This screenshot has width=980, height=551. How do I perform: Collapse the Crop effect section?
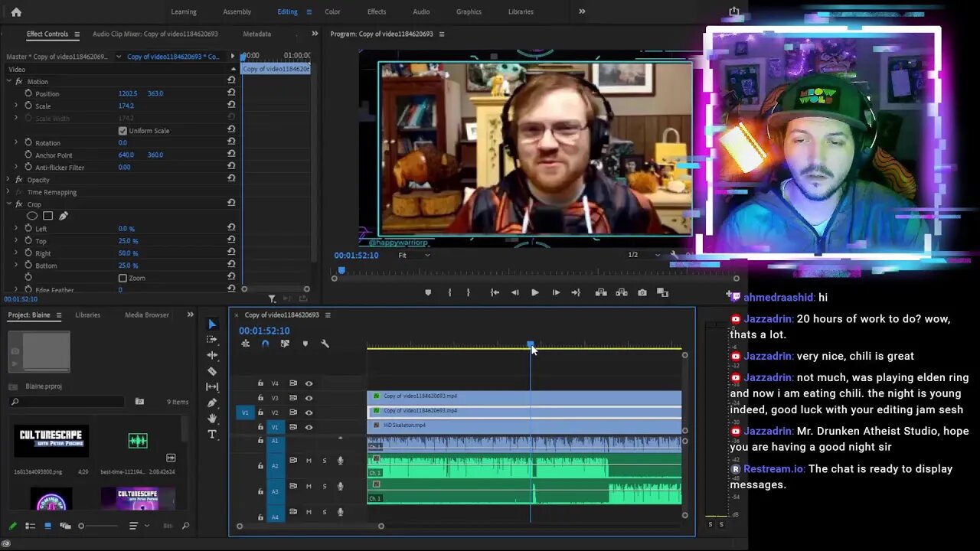[8, 204]
